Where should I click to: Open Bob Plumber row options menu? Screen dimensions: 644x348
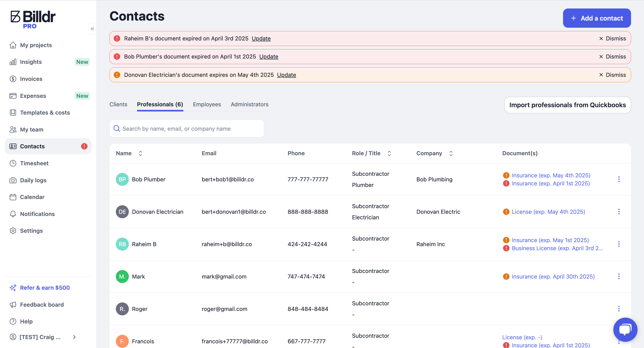coord(619,179)
